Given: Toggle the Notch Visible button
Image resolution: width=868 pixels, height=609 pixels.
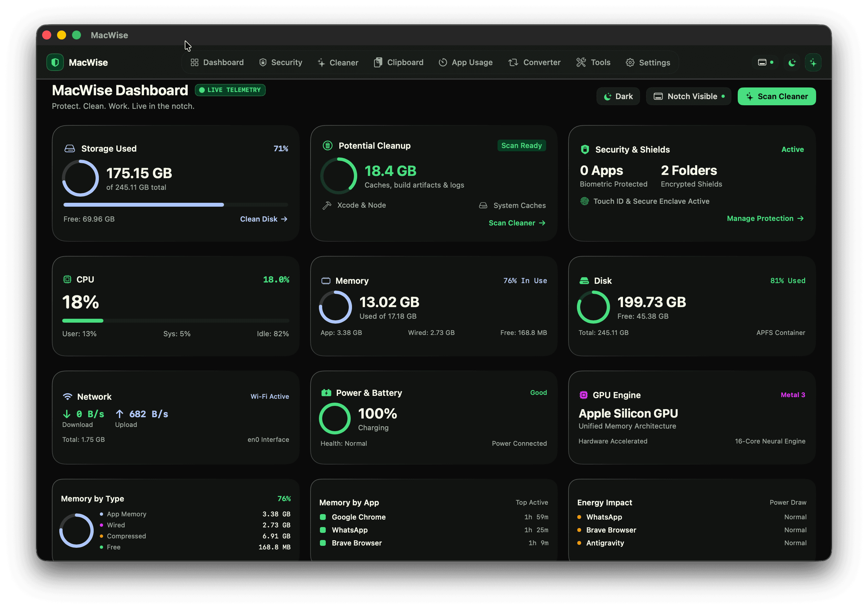Looking at the screenshot, I should [x=688, y=96].
